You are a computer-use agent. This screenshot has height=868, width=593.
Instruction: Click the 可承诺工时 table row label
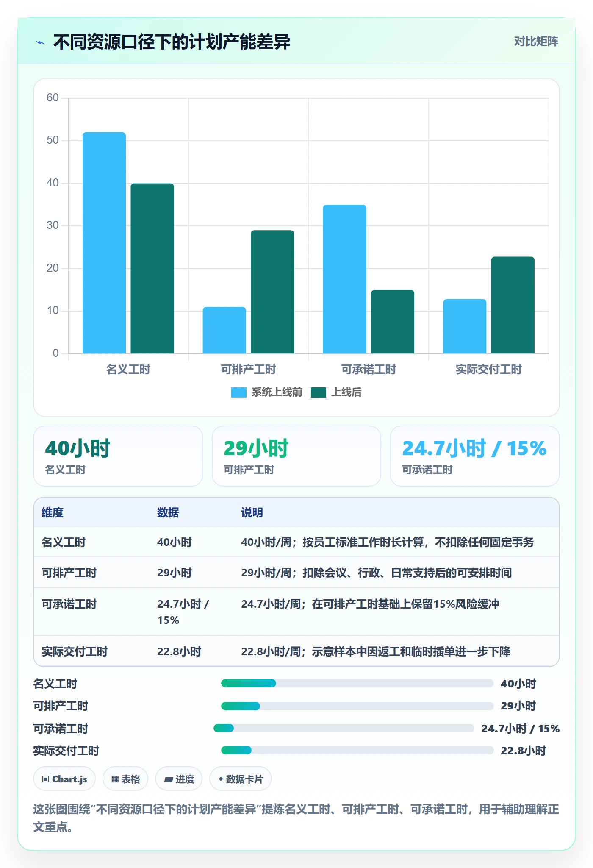(69, 604)
